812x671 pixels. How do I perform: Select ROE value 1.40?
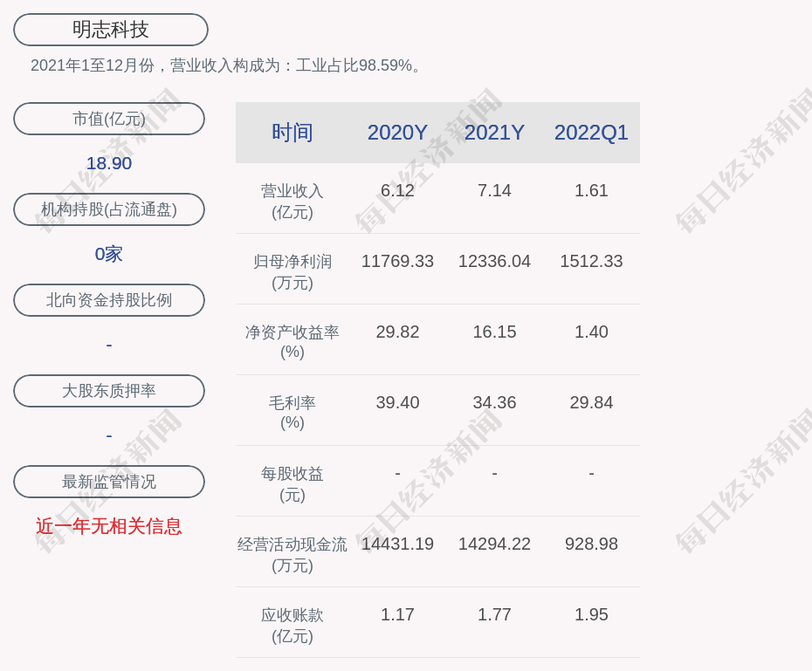coord(591,332)
